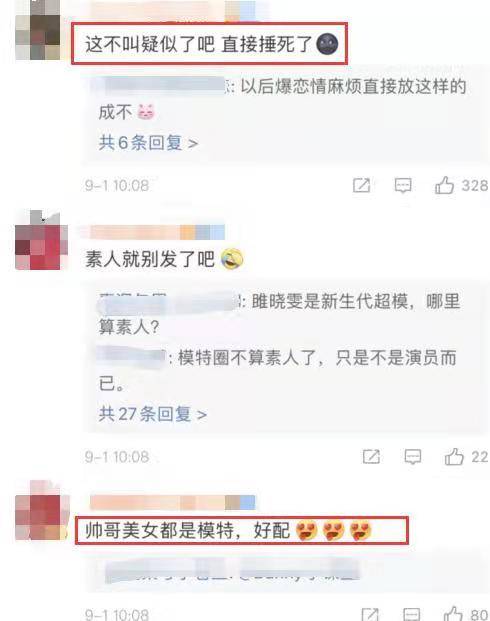
Task: Open username above 帅哥美女都是模特 comment
Action: click(172, 502)
